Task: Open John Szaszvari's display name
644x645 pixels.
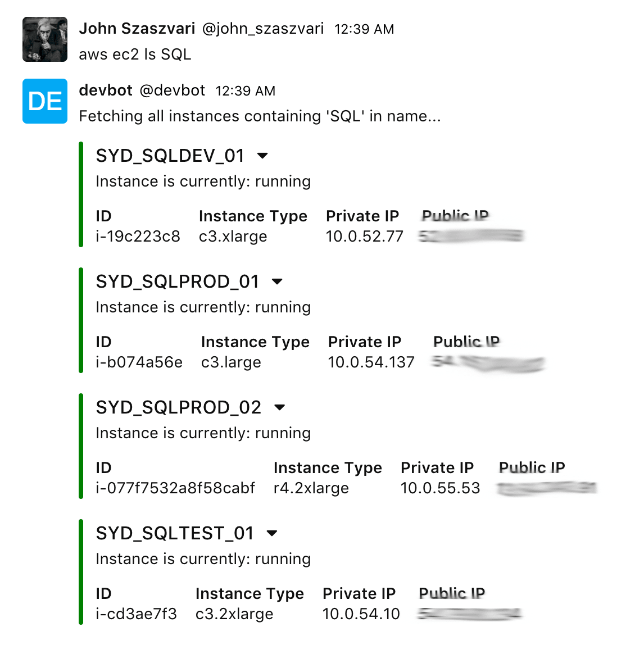Action: point(137,29)
